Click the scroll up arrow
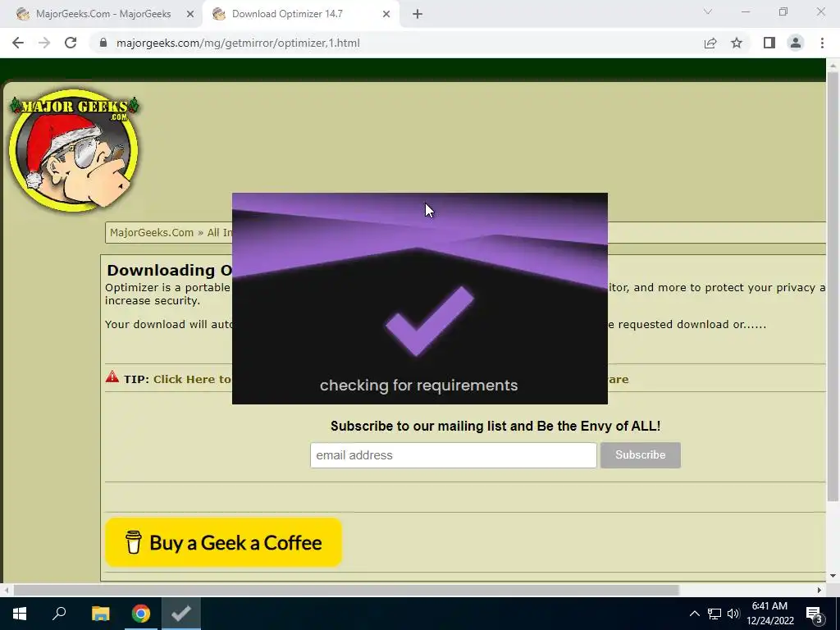The image size is (840, 630). [x=833, y=65]
